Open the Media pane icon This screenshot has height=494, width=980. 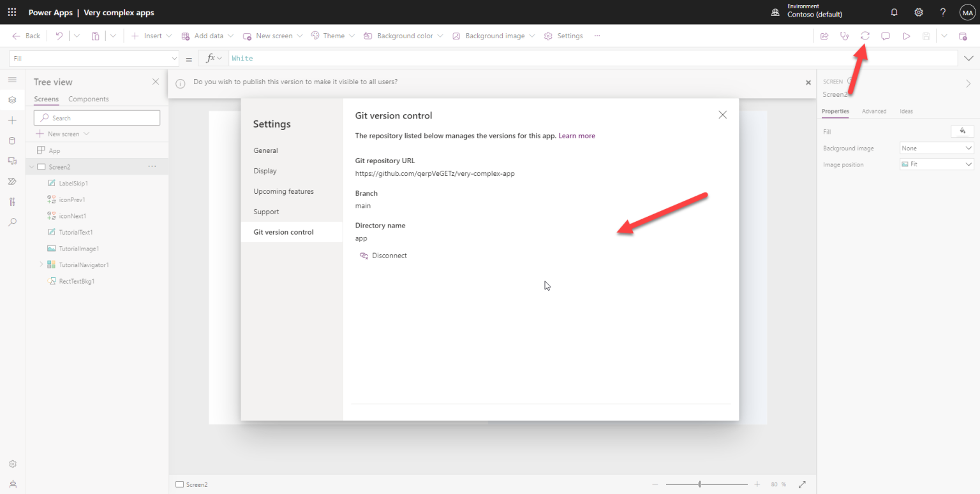coord(12,161)
